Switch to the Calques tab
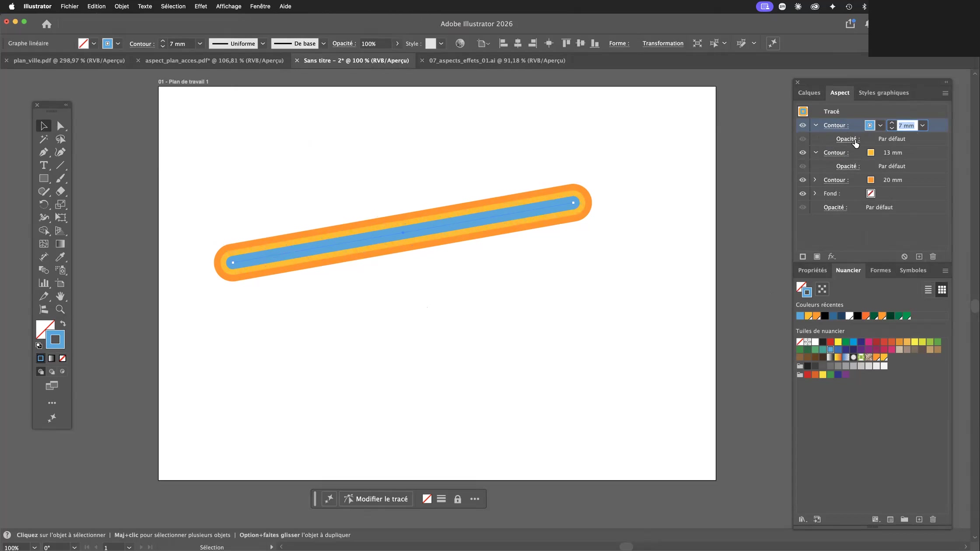 [809, 93]
